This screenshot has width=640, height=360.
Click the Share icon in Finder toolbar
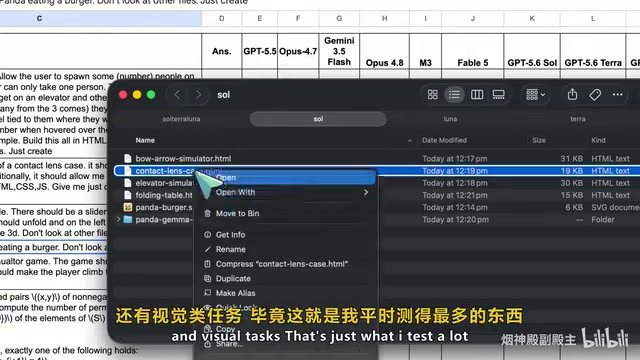coord(572,94)
